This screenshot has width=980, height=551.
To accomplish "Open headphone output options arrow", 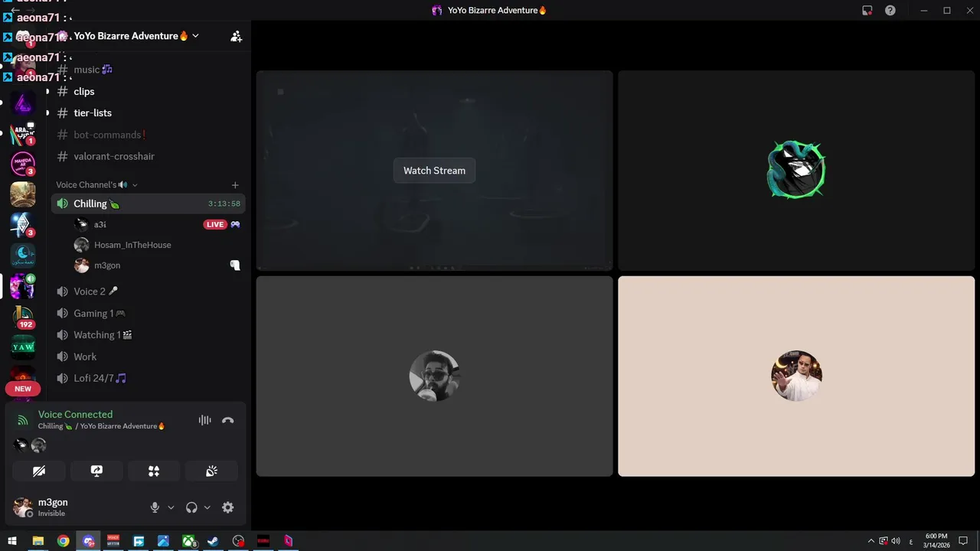I will [x=207, y=507].
